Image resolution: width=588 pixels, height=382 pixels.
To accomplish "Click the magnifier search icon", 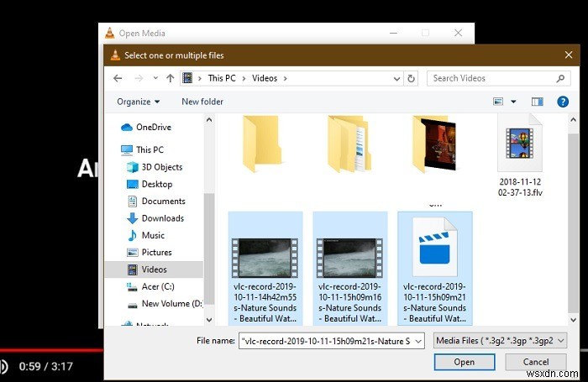I will point(560,78).
